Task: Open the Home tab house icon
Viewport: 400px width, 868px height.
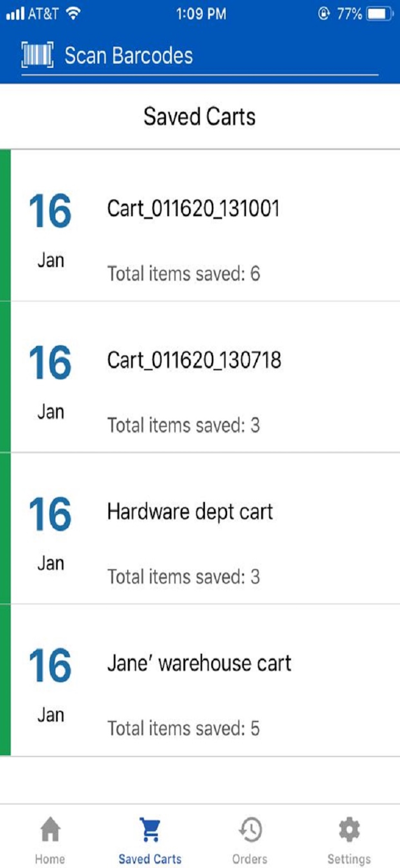Action: [x=50, y=829]
